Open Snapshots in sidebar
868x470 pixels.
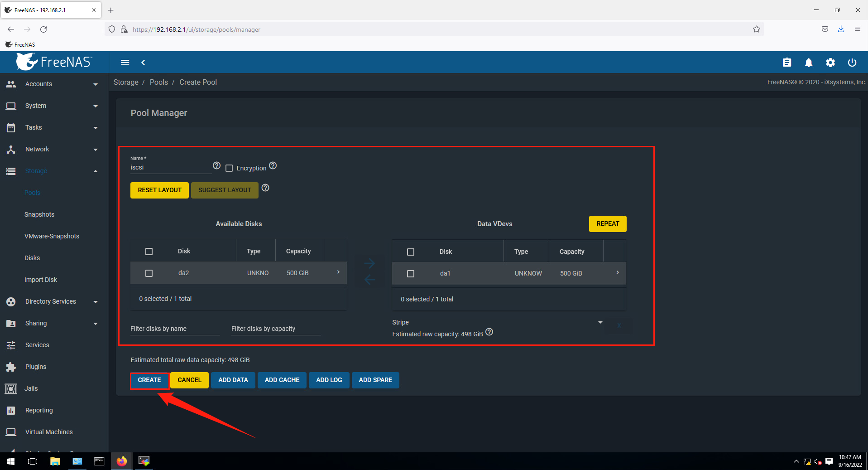click(39, 214)
